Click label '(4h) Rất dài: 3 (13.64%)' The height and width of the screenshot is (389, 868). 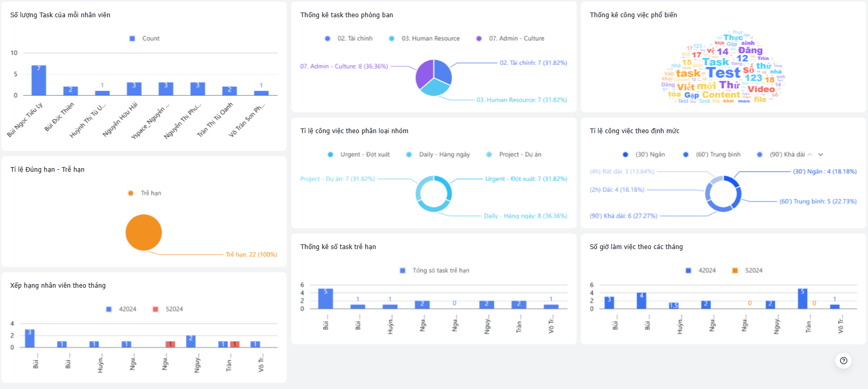622,171
